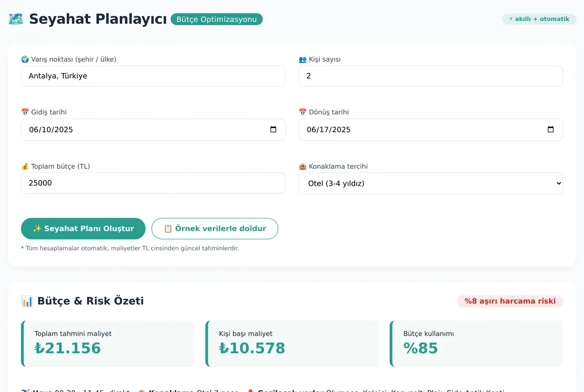
Task: Click the akıllı + otomatik badge
Action: coord(539,19)
